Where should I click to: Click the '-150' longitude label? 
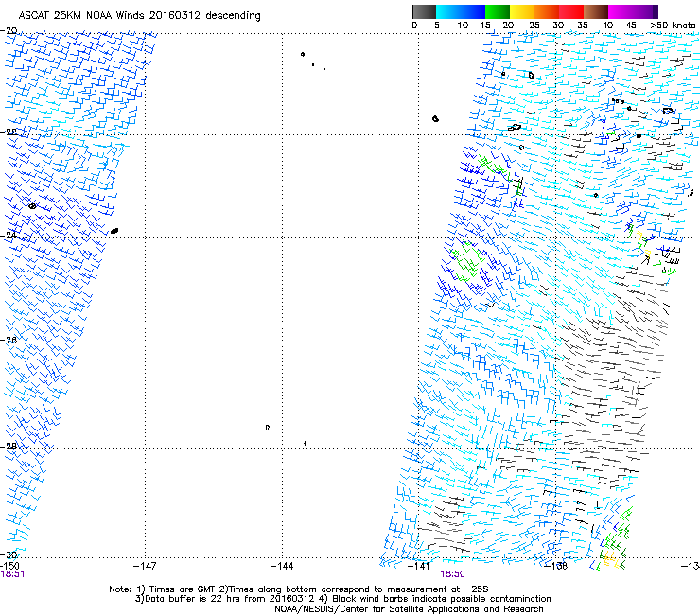tap(9, 566)
